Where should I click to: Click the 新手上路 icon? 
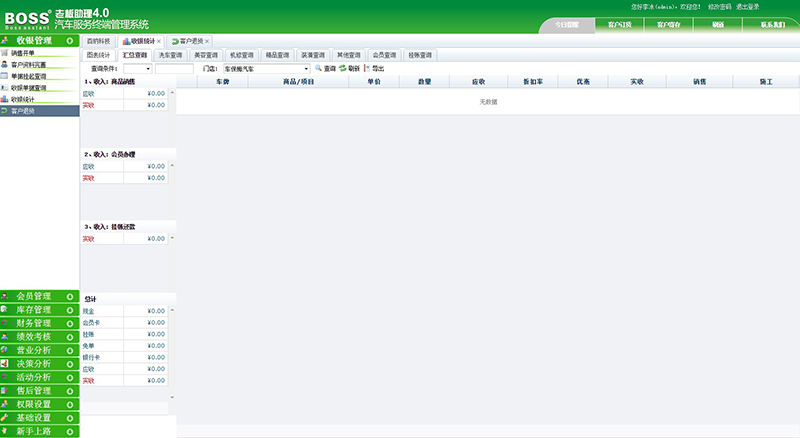click(5, 431)
